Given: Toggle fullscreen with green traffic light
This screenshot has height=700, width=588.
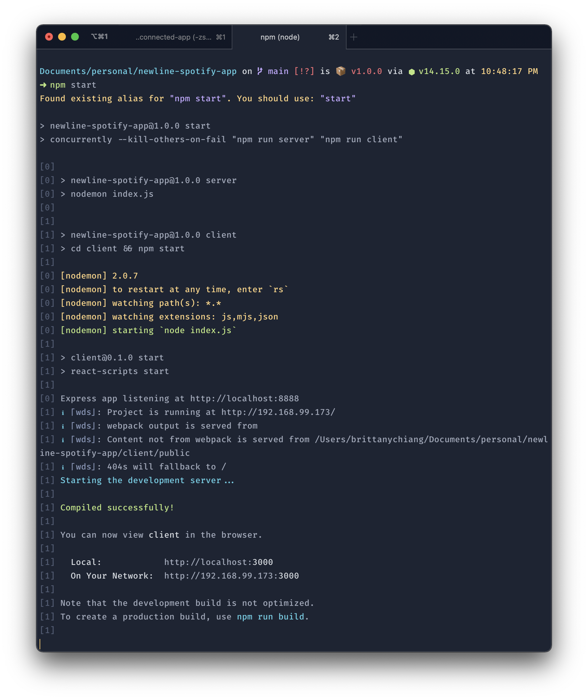Looking at the screenshot, I should (x=76, y=37).
